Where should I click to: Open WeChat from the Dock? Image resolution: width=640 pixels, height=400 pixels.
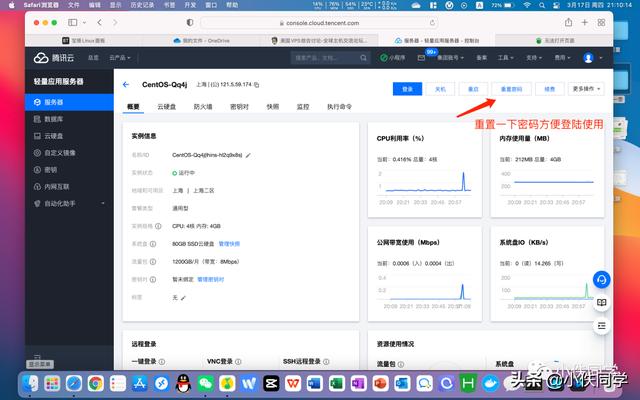205,384
